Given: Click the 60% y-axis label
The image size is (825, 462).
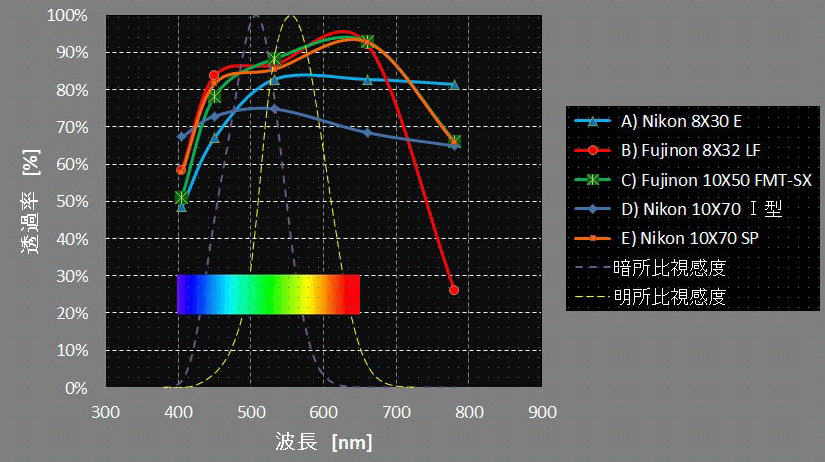Looking at the screenshot, I should pyautogui.click(x=72, y=165).
